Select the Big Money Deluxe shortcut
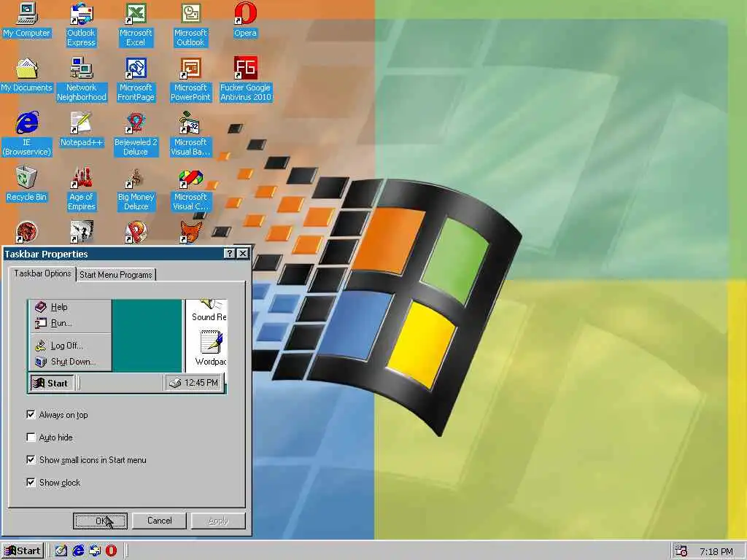The width and height of the screenshot is (747, 560). (135, 189)
